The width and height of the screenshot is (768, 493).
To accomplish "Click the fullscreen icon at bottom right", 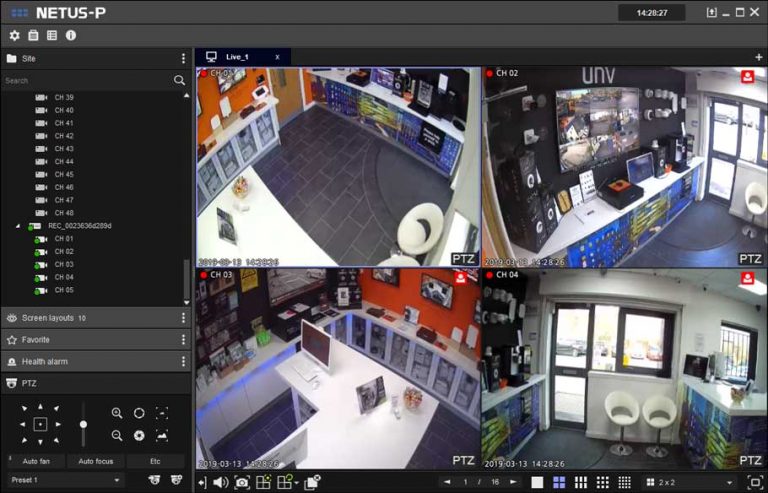I will 755,482.
